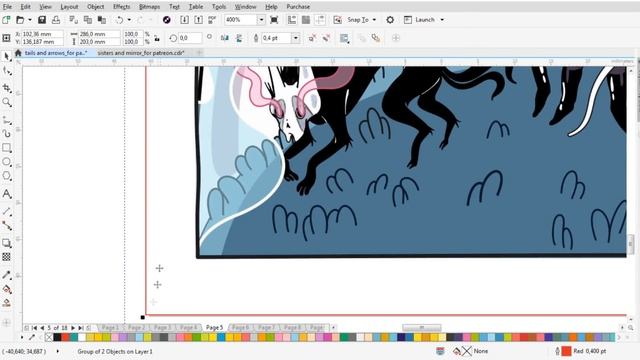Select the Color Eyedropper tool

[x=7, y=275]
